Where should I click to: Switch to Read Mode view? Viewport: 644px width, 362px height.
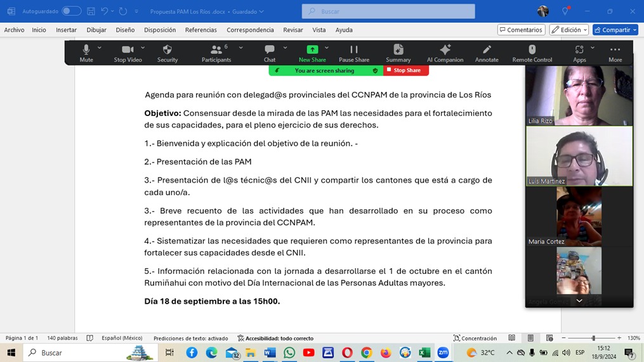pos(512,338)
